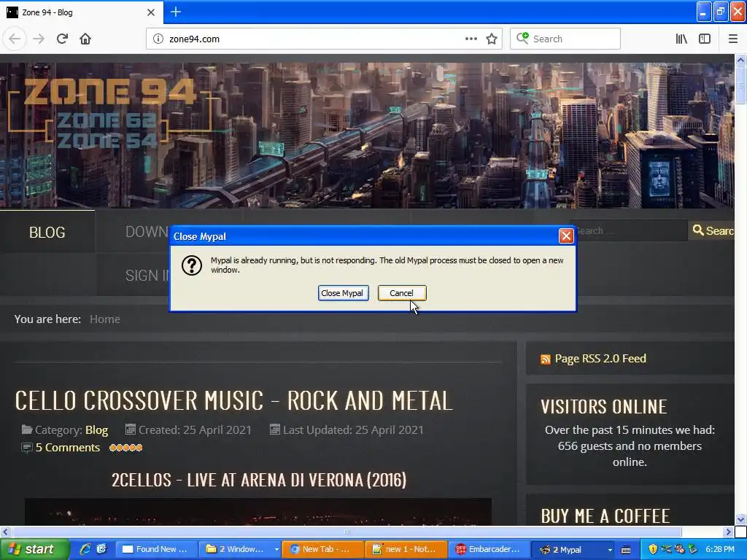
Task: Click the five-dot article rating
Action: pyautogui.click(x=125, y=448)
